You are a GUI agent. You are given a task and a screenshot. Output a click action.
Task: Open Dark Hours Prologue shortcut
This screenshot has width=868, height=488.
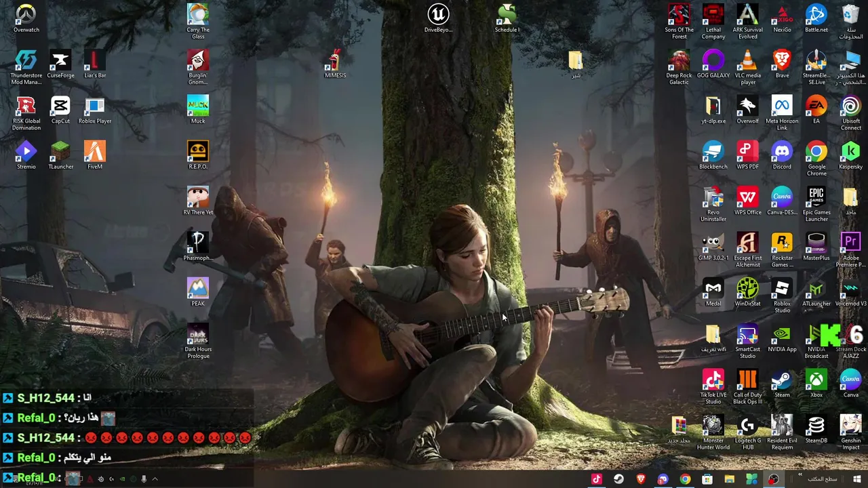pyautogui.click(x=198, y=341)
